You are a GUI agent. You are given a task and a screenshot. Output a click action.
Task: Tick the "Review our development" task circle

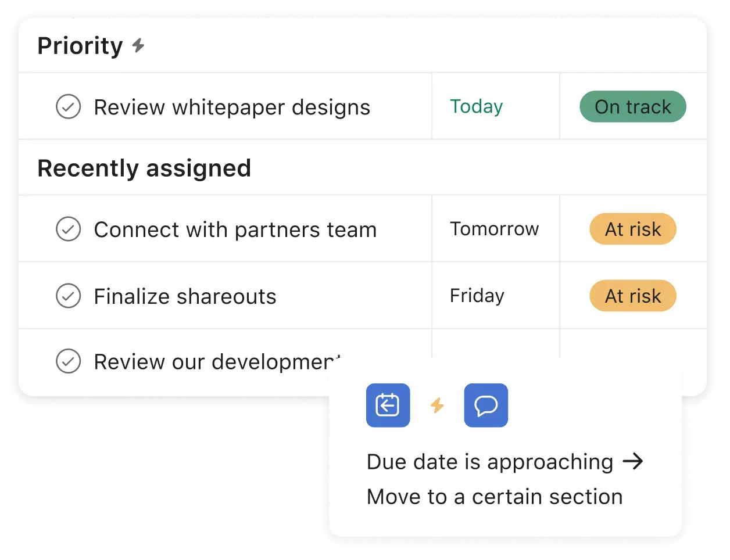click(x=68, y=361)
